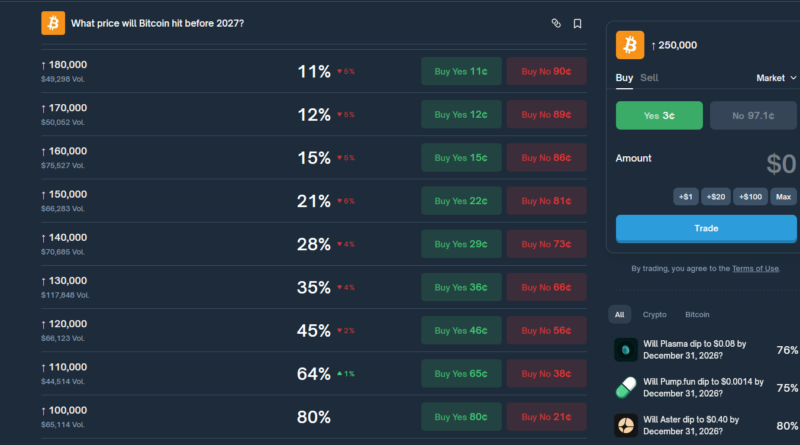Image resolution: width=800 pixels, height=445 pixels.
Task: Add $20 to the amount
Action: point(716,197)
